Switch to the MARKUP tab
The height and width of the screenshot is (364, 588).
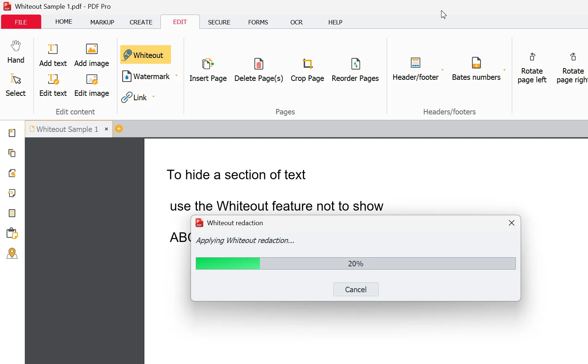[102, 22]
